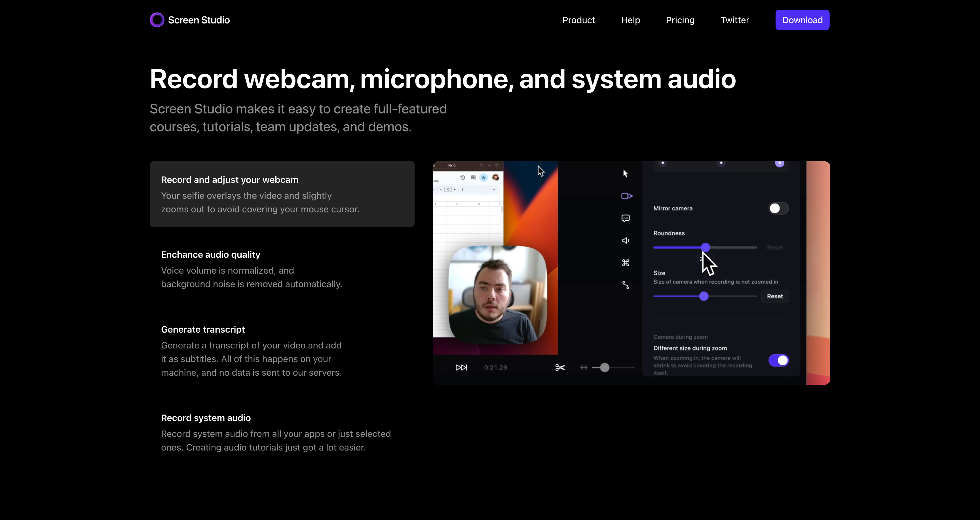
Task: Select the 'Record and adjust your webcam' card
Action: 282,194
